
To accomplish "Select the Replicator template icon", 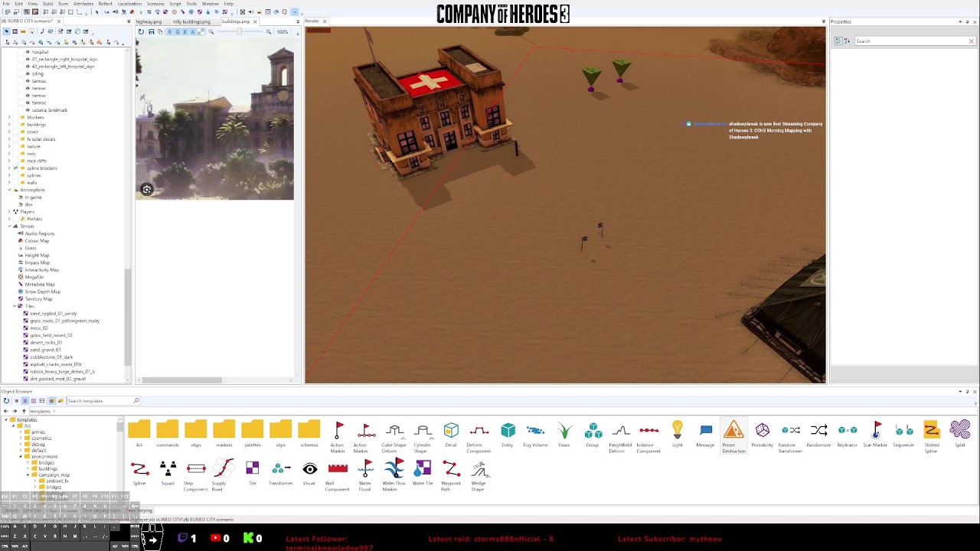I will click(x=847, y=430).
